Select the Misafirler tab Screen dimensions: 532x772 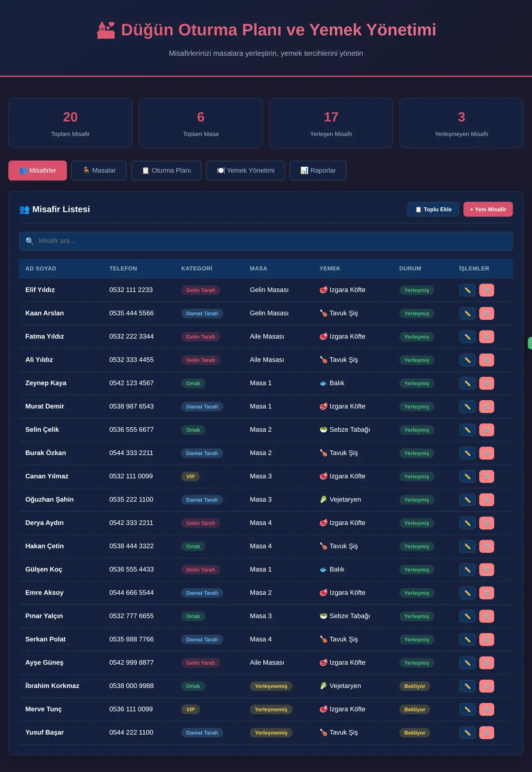click(38, 170)
